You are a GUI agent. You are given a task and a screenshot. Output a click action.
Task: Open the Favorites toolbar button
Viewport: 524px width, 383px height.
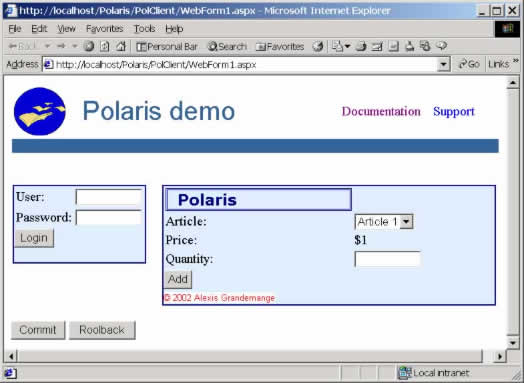[x=280, y=46]
